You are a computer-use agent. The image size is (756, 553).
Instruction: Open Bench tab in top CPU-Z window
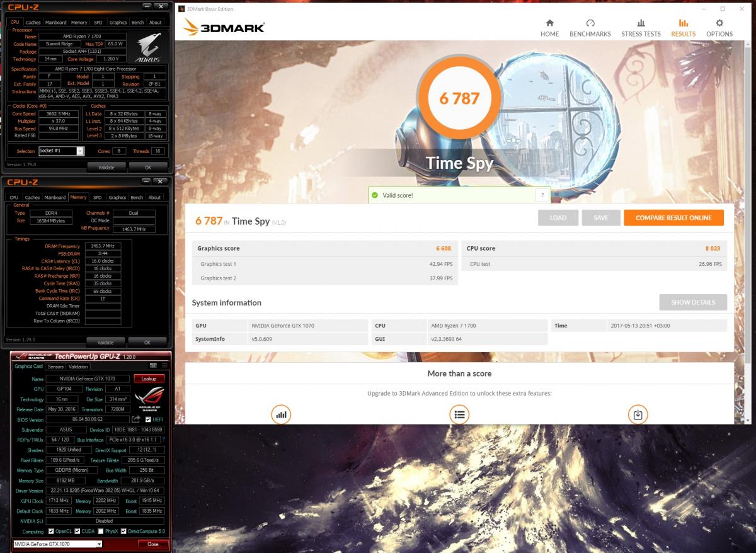[137, 22]
